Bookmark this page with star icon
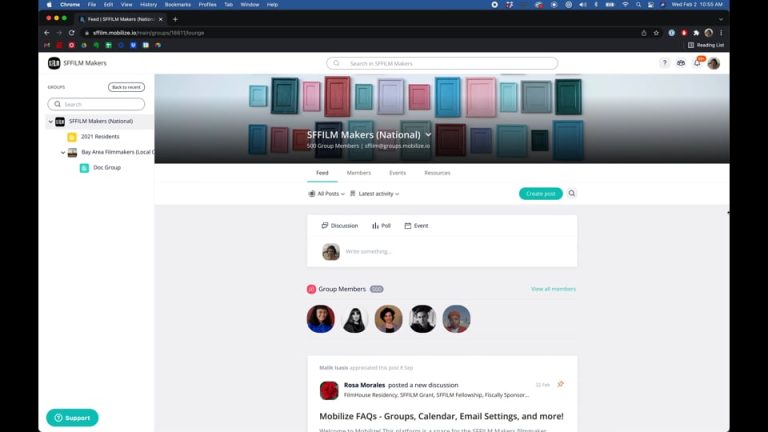The width and height of the screenshot is (768, 432). pyautogui.click(x=656, y=33)
